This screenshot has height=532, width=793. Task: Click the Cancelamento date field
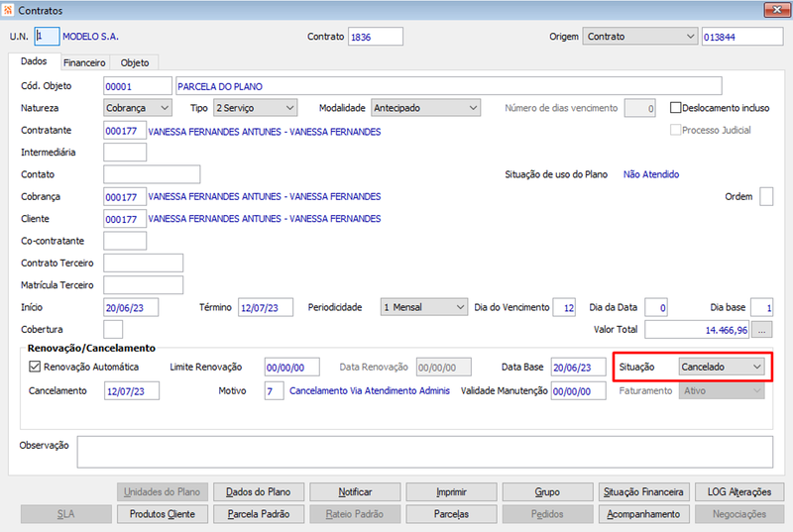[x=132, y=391]
